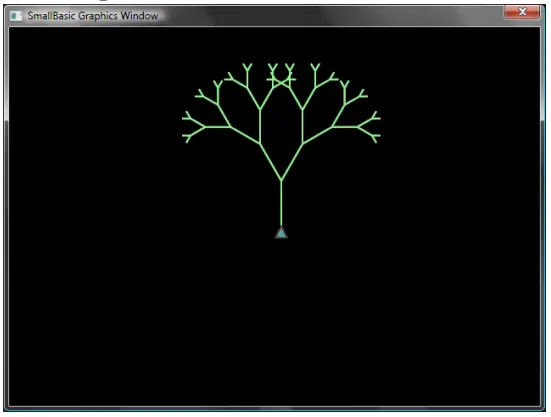This screenshot has width=551, height=417.
Task: Click the black canvas at far right
Action: (x=492, y=211)
